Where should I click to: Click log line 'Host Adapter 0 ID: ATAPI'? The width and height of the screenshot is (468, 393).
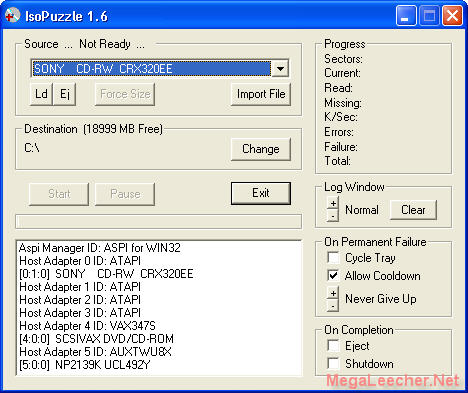(80, 261)
